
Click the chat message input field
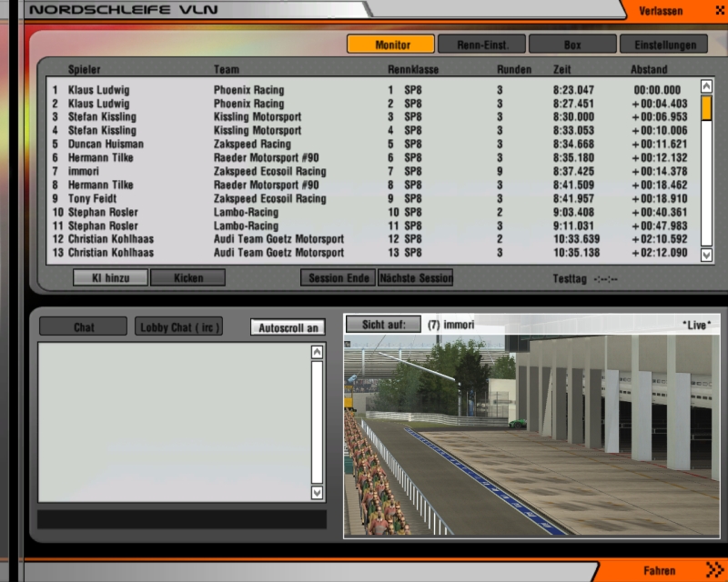(x=181, y=519)
